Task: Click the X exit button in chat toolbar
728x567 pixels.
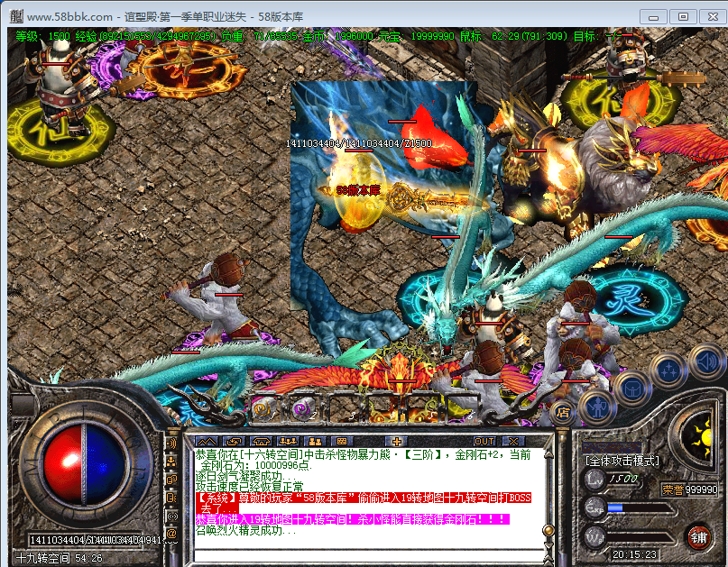Action: (513, 442)
